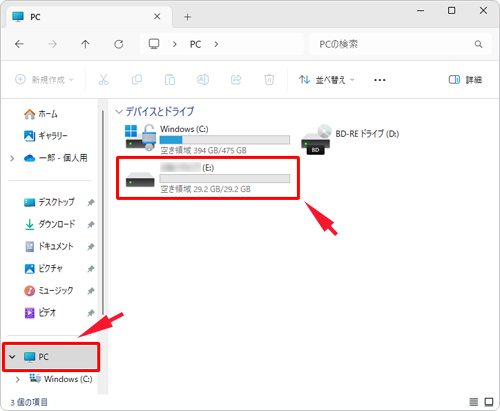Viewport: 500px width, 411px height.
Task: Click the 3 個の項目 status text
Action: coord(29,402)
